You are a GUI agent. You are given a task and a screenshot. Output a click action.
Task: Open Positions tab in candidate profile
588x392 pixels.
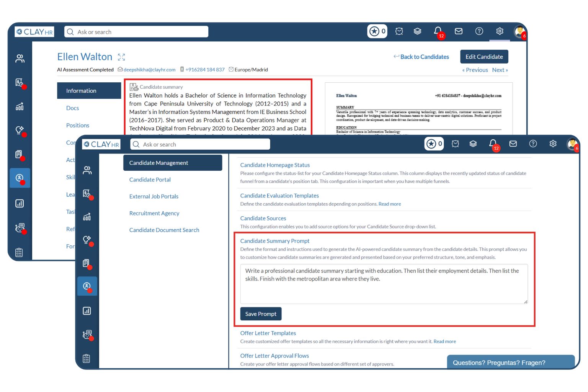78,125
